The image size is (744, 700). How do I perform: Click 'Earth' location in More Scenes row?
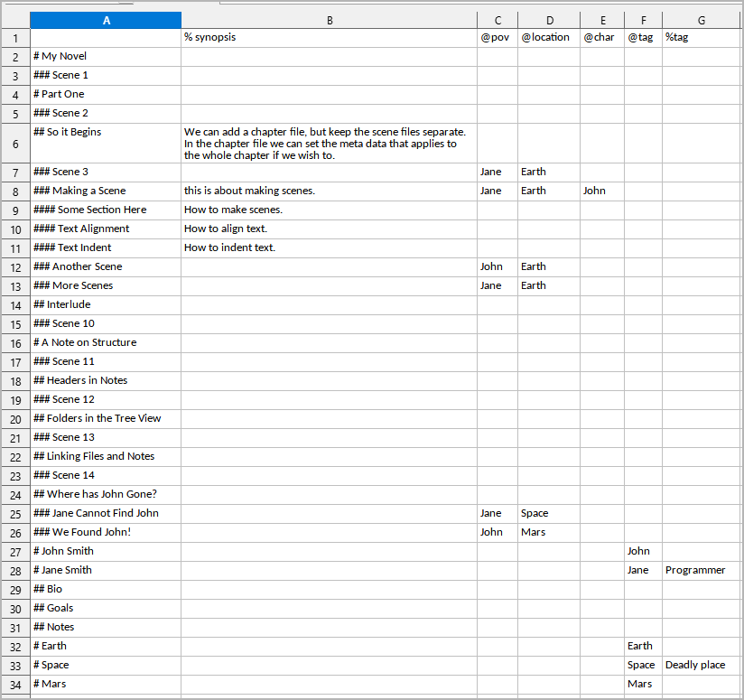[549, 286]
